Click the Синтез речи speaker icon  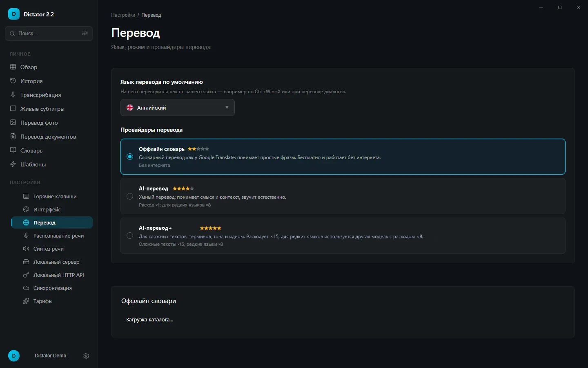click(x=26, y=249)
